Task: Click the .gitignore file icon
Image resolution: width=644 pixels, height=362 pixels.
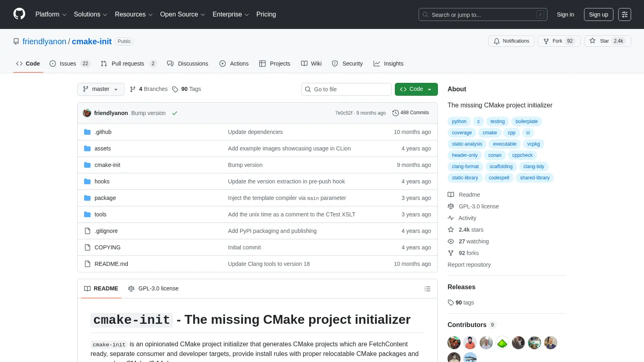Action: coord(87,231)
